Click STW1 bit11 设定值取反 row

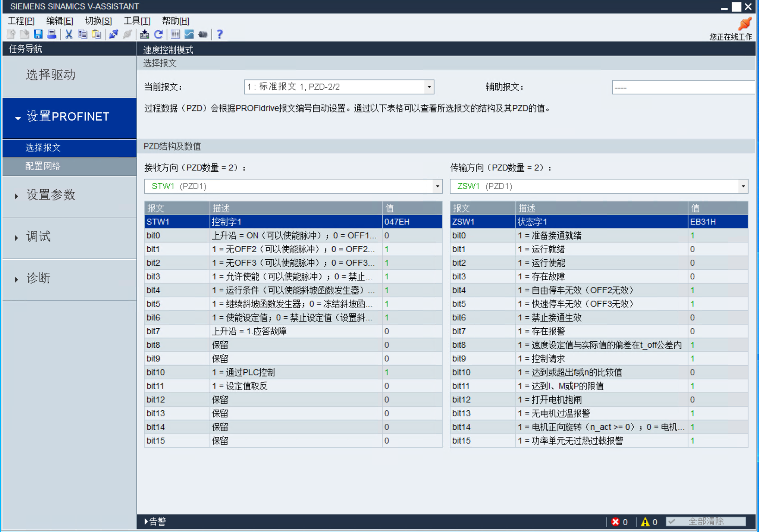[x=293, y=386]
